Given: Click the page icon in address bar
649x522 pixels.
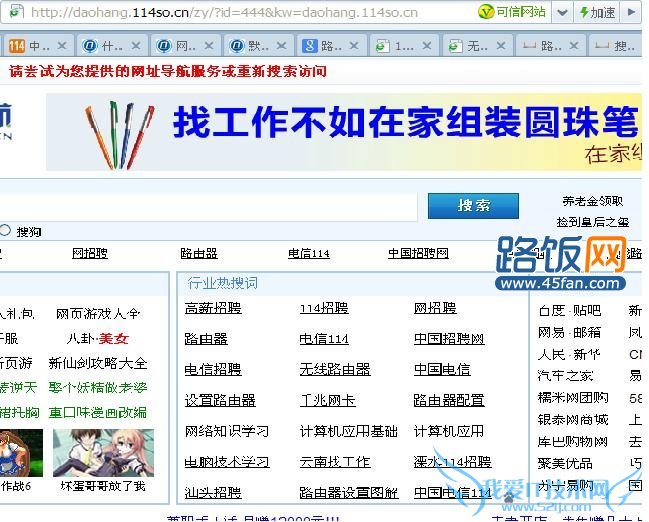Looking at the screenshot, I should coord(16,11).
